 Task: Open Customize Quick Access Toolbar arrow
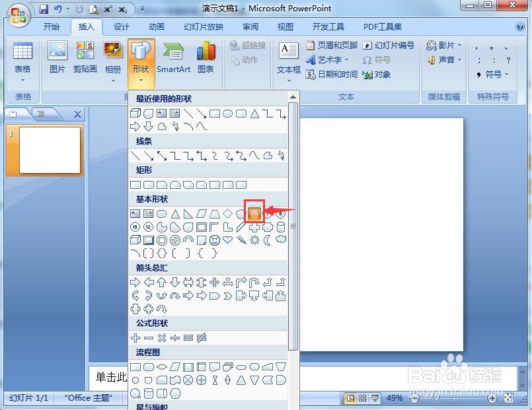[x=142, y=9]
